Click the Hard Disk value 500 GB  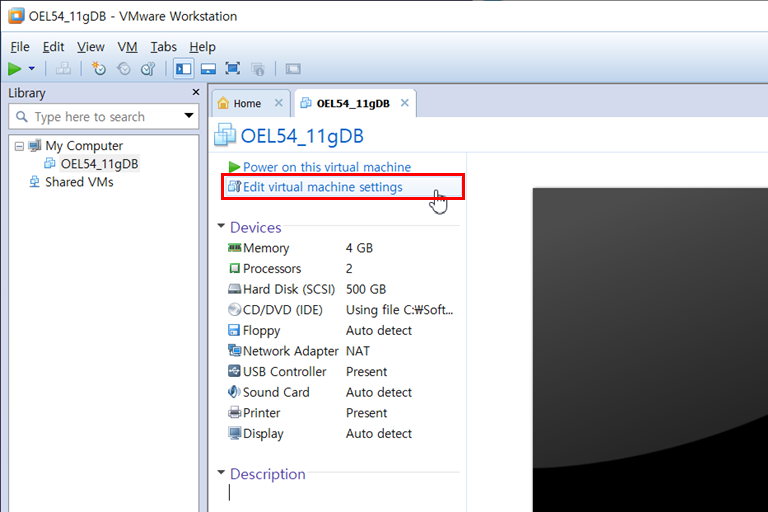pyautogui.click(x=365, y=289)
